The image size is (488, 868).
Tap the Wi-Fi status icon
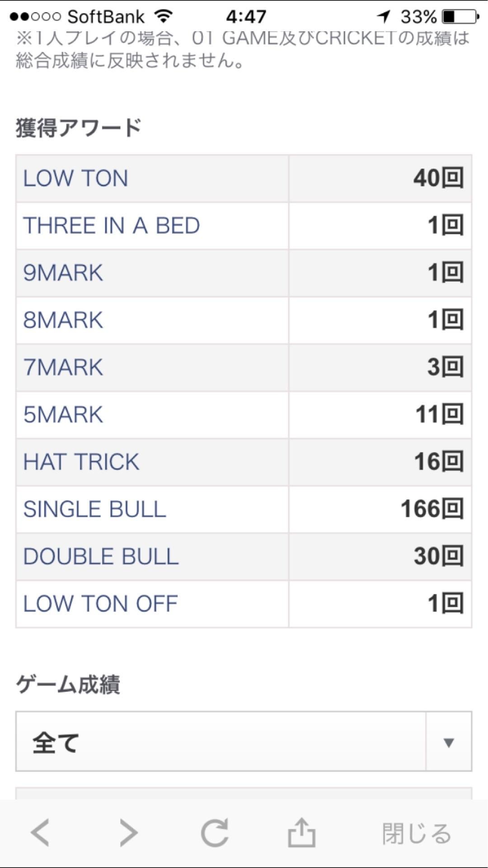(x=164, y=17)
